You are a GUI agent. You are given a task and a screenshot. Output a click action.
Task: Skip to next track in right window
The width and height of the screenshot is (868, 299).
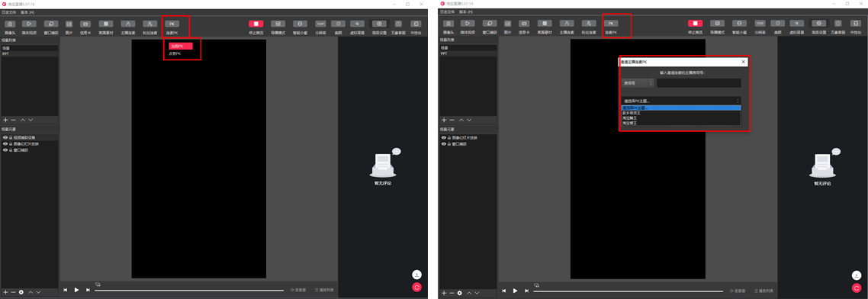coord(526,290)
